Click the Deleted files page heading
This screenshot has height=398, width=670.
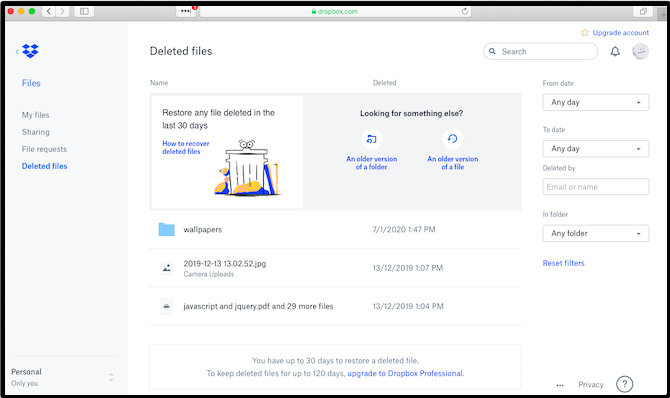(x=181, y=51)
